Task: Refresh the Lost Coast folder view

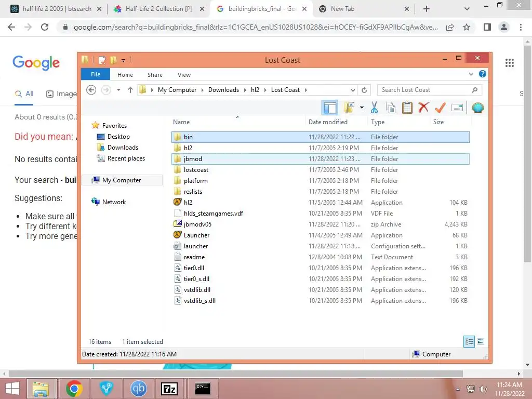Action: click(364, 90)
